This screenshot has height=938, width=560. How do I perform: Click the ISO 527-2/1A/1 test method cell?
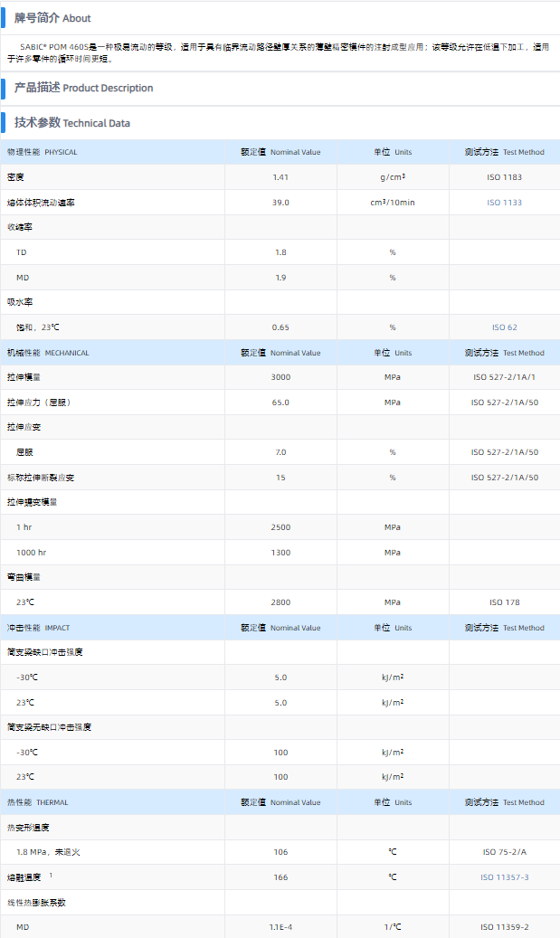[x=504, y=377]
